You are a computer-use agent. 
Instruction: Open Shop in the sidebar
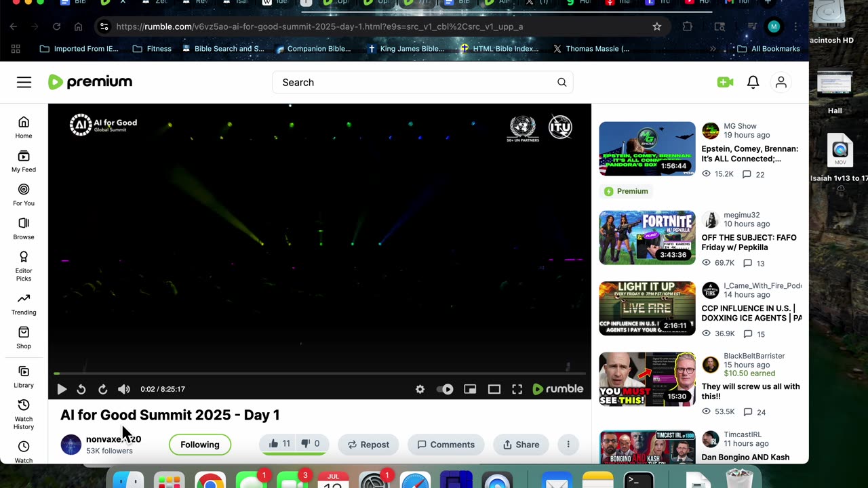point(24,338)
